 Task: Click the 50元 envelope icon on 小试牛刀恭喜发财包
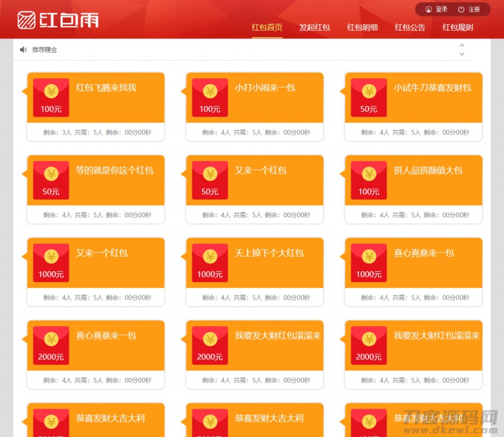pyautogui.click(x=369, y=98)
